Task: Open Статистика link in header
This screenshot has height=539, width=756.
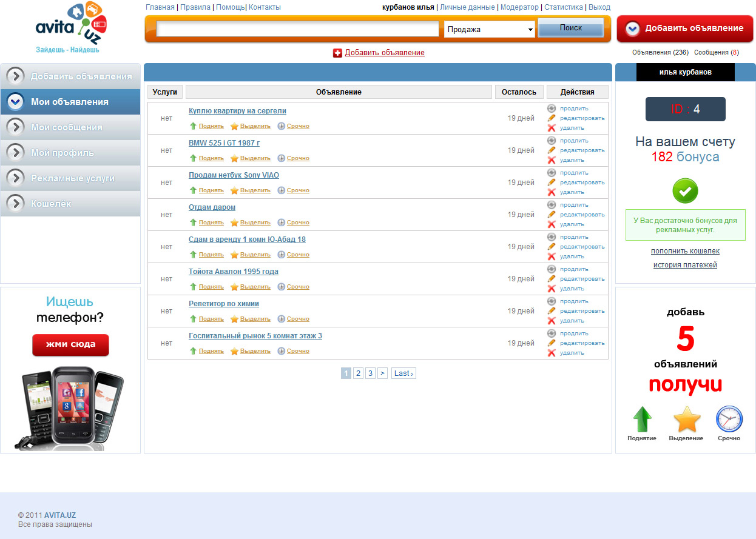Action: 564,7
